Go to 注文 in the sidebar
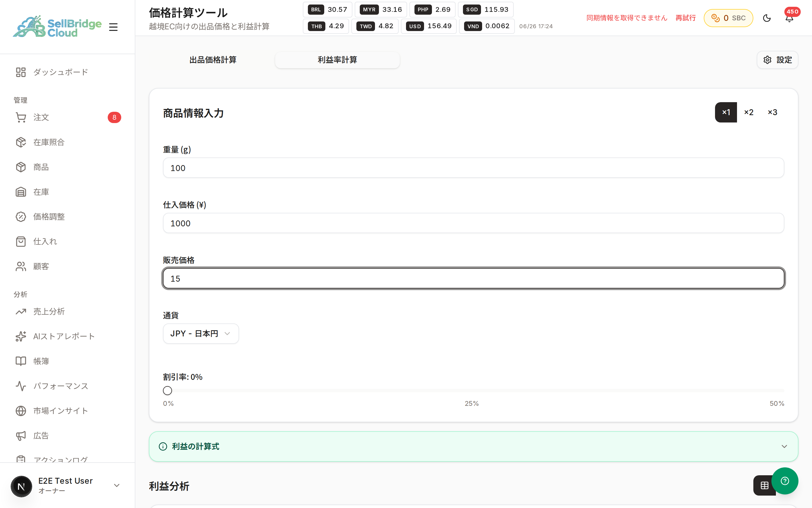This screenshot has width=812, height=508. click(x=67, y=117)
